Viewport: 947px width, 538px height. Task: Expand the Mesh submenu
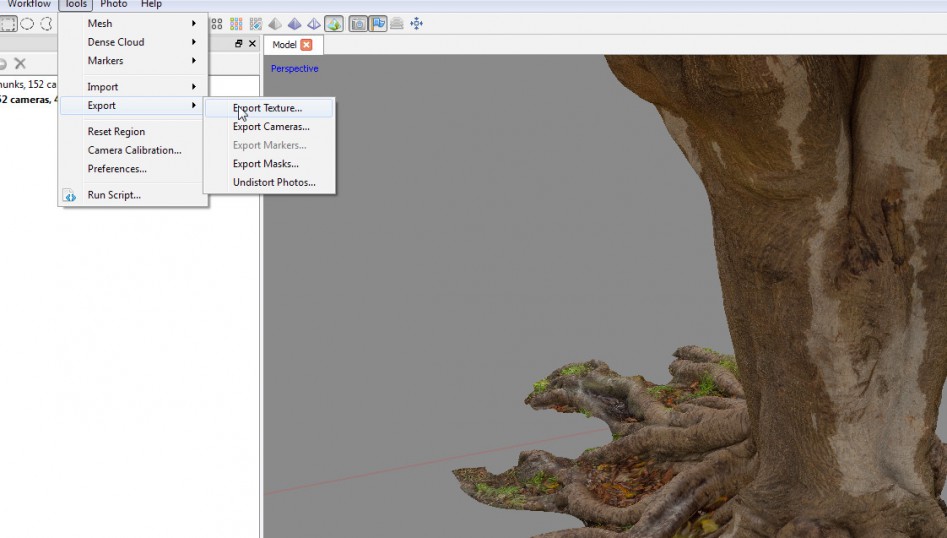[x=133, y=24]
